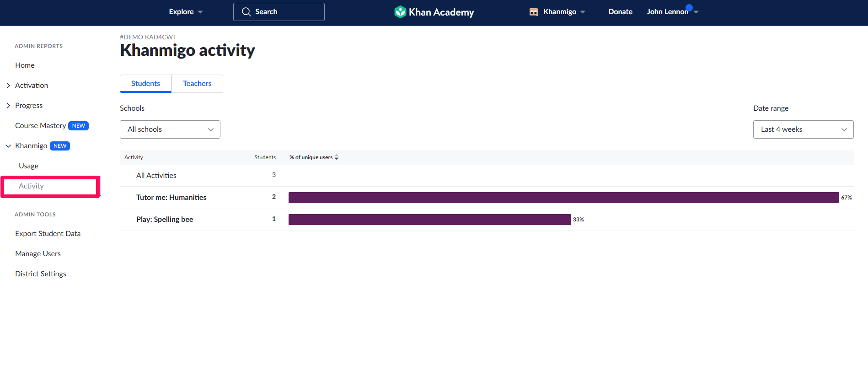Click the search magnifier icon

[246, 12]
